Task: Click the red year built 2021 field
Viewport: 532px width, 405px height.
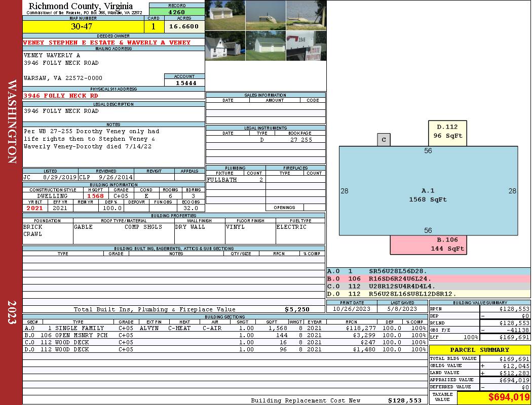Action: click(x=35, y=208)
